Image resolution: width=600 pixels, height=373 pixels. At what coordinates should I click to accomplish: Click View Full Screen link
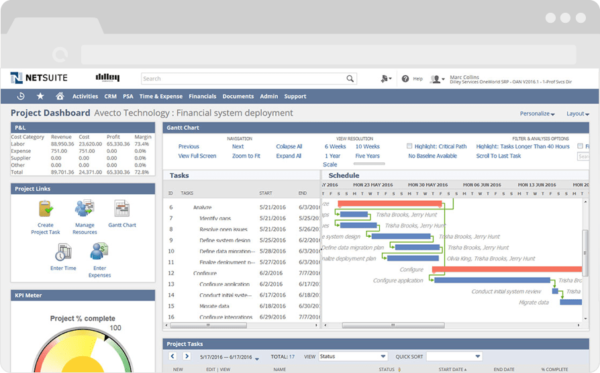coord(197,156)
